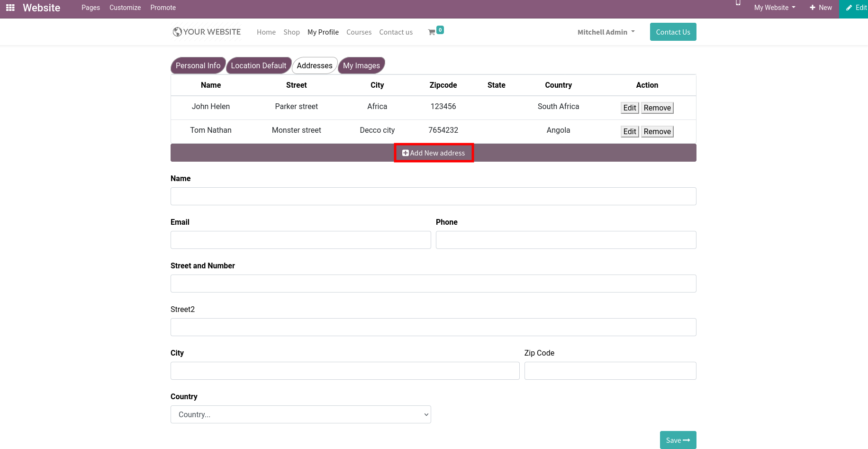This screenshot has height=449, width=868.
Task: Click the New content button
Action: click(821, 8)
